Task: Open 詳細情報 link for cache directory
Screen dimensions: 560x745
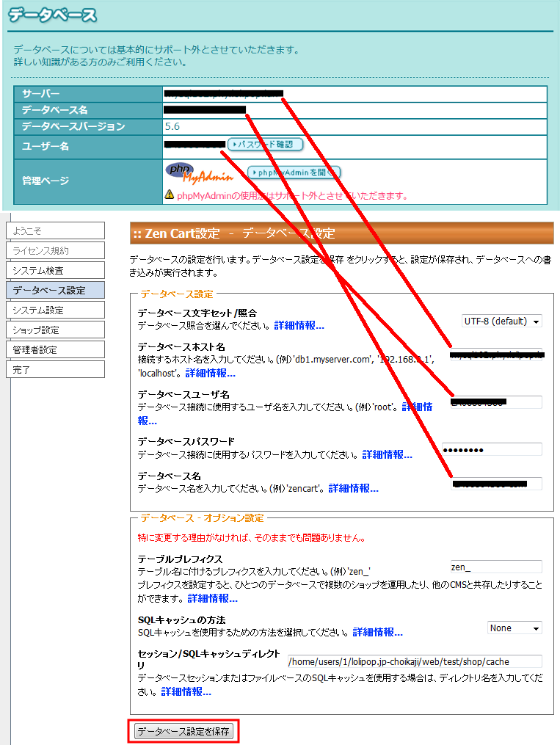Action: [x=186, y=691]
